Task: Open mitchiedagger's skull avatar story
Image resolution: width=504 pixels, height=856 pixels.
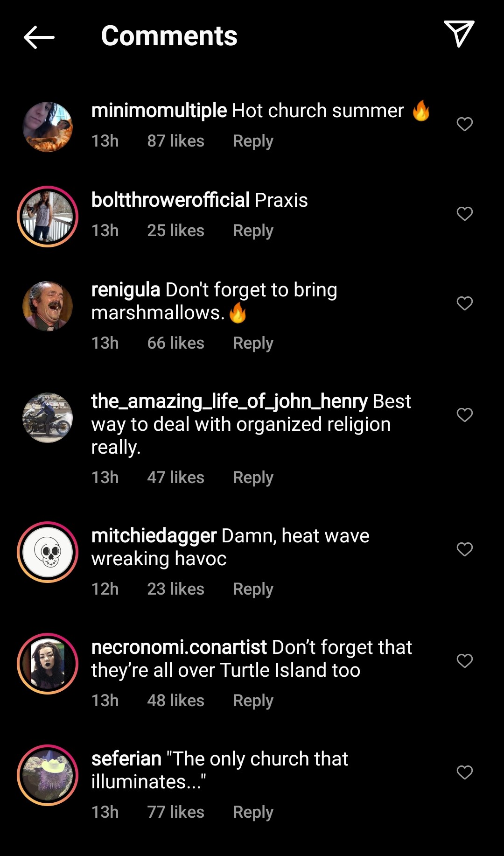Action: tap(48, 552)
